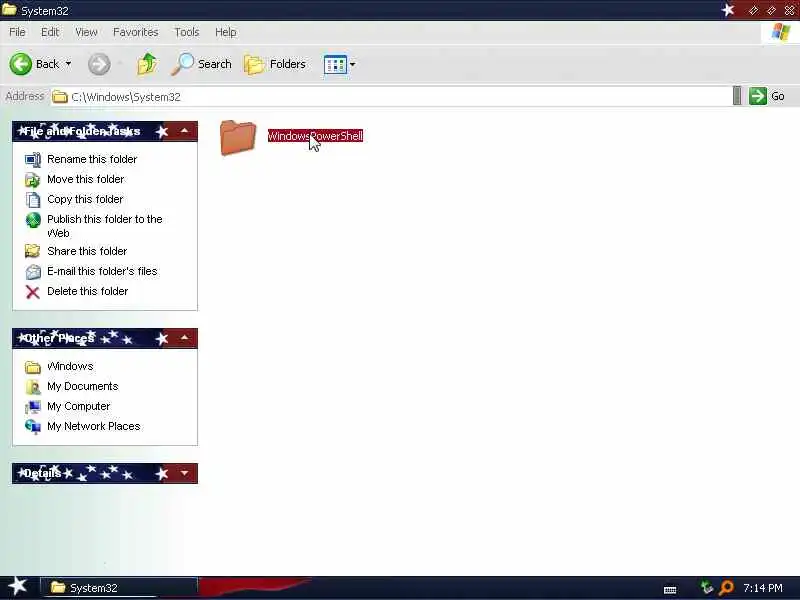This screenshot has height=600, width=800.
Task: Click the System32 taskbar button
Action: tap(118, 588)
